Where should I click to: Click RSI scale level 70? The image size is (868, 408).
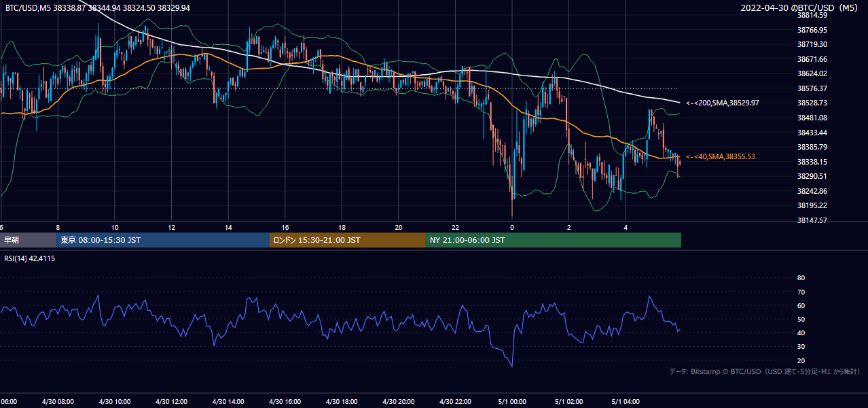click(x=801, y=292)
